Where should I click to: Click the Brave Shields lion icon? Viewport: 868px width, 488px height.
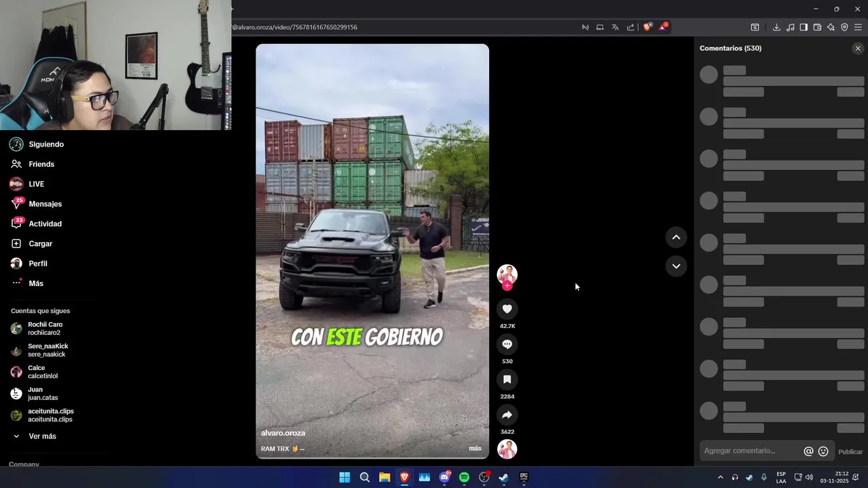pyautogui.click(x=647, y=27)
